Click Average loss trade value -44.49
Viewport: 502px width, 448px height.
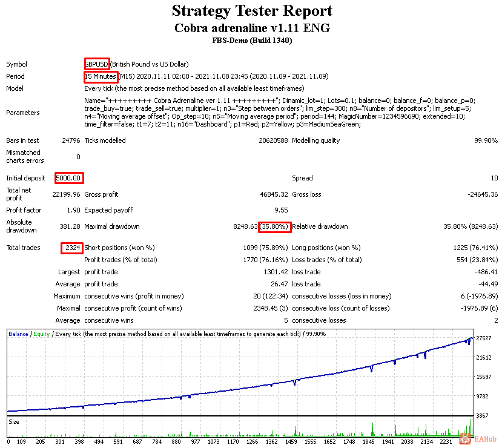[488, 284]
